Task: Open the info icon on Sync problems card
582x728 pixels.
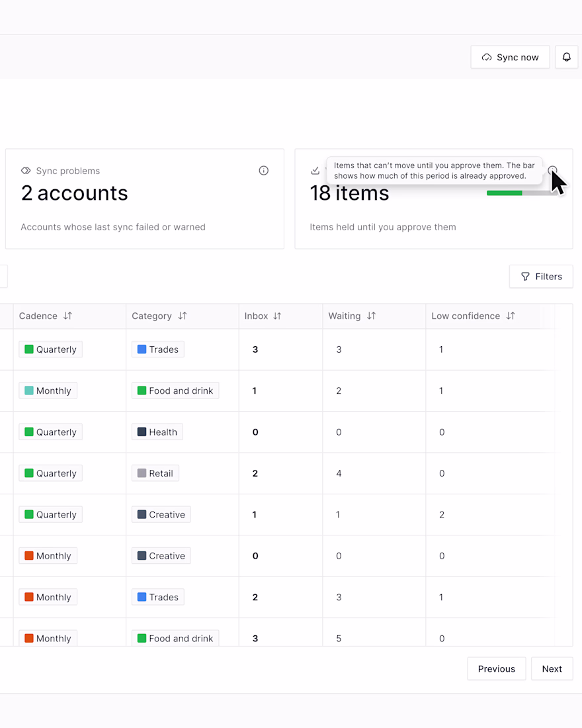Action: pyautogui.click(x=264, y=170)
